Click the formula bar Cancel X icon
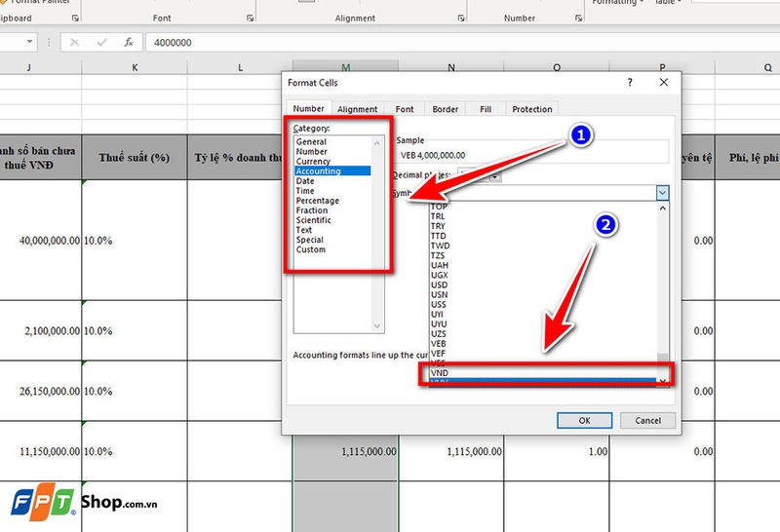 75,43
